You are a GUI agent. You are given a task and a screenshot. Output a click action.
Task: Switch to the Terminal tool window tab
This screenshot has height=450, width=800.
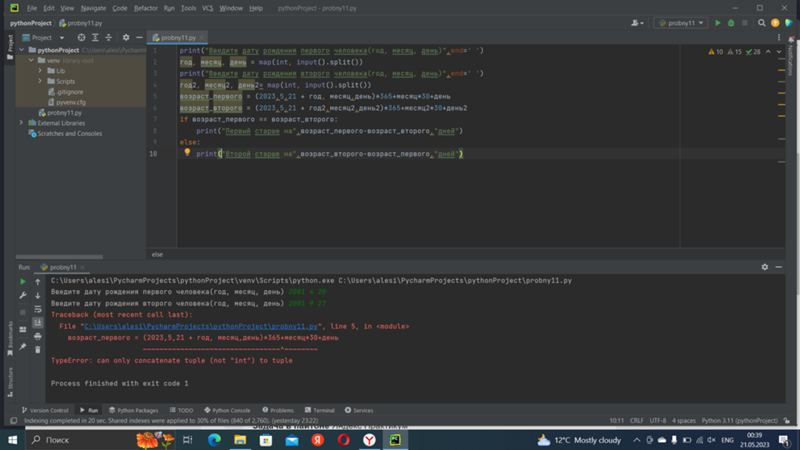click(320, 410)
